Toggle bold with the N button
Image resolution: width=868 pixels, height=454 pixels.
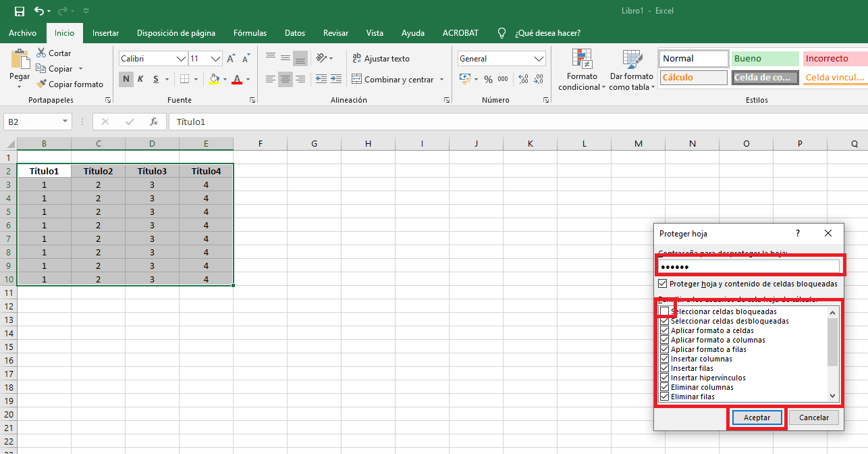click(126, 79)
